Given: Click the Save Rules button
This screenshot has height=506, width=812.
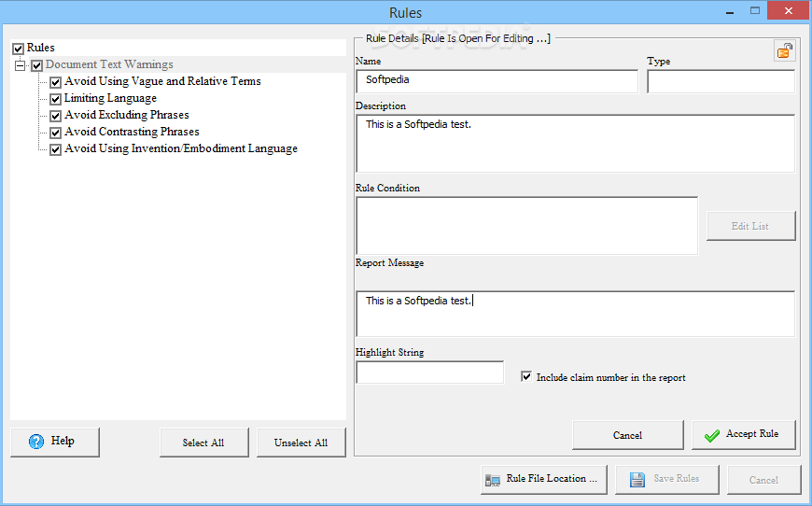Looking at the screenshot, I should pyautogui.click(x=667, y=480).
